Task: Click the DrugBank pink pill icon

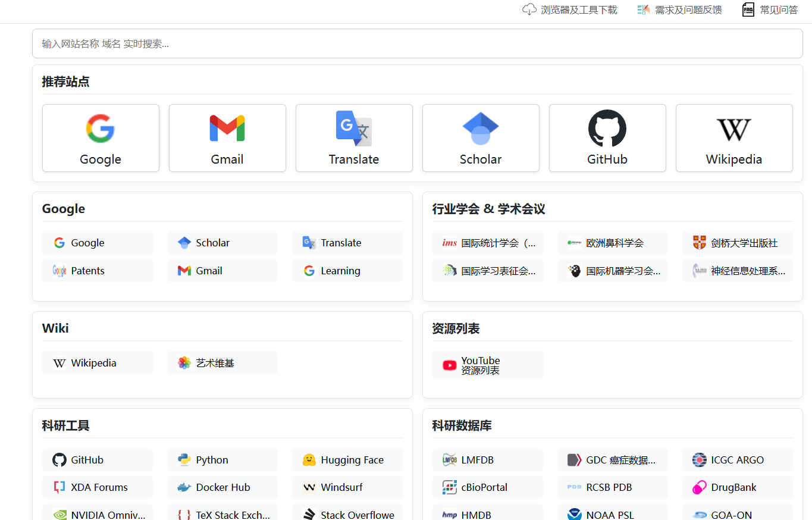Action: (x=700, y=487)
